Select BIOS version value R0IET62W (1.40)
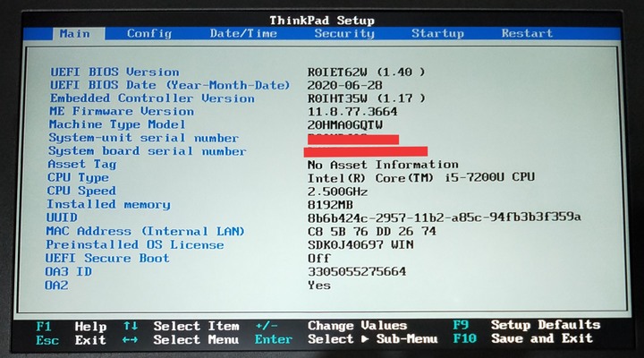 click(366, 72)
